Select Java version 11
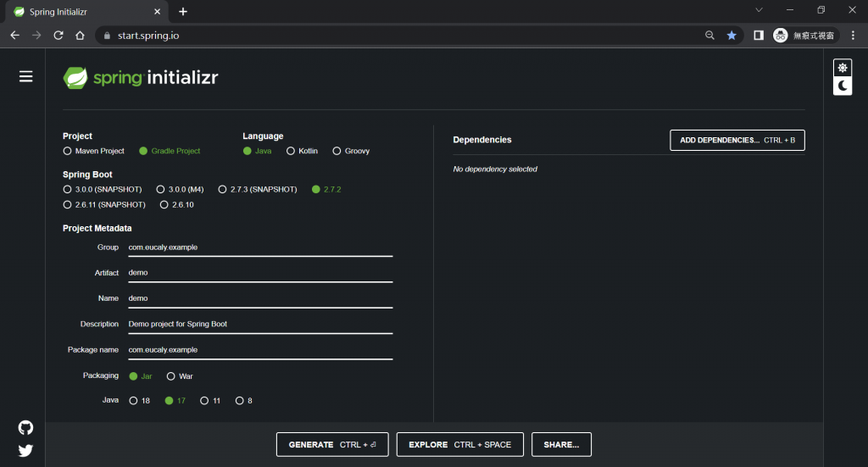Screen dimensions: 868x467 coord(210,401)
